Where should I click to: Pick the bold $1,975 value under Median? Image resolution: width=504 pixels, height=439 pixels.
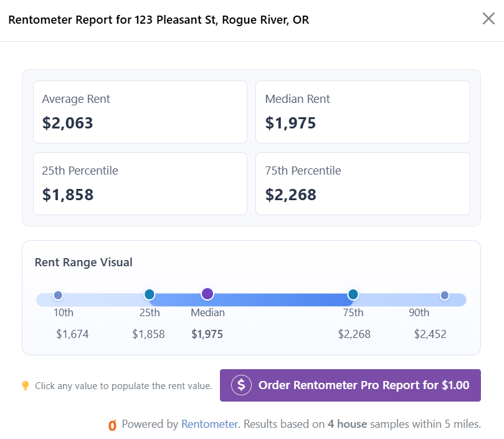tap(207, 334)
